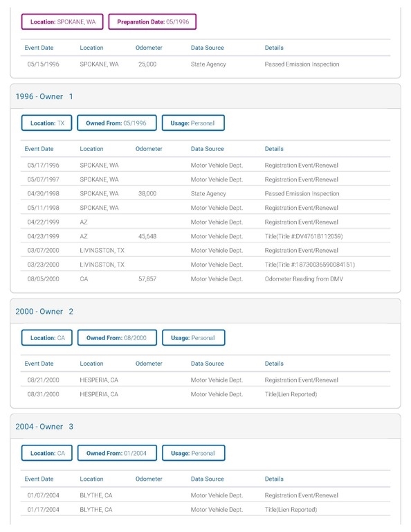Select Usage: Personal badge under Owner 1

[x=193, y=123]
